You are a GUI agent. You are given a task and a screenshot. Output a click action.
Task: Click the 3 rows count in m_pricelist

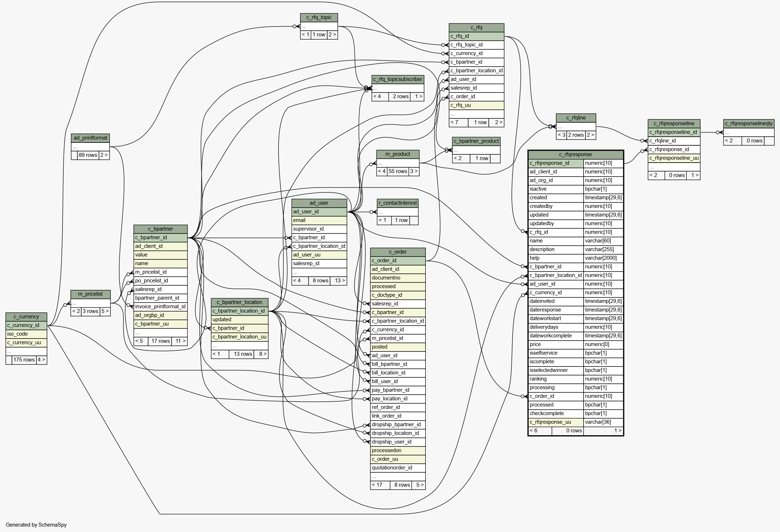tap(90, 312)
